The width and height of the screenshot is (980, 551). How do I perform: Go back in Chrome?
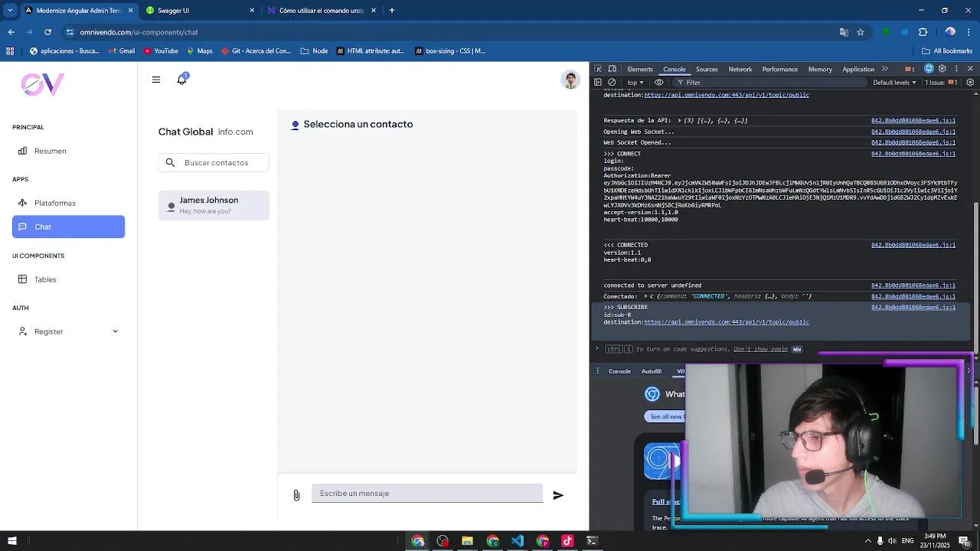(11, 32)
